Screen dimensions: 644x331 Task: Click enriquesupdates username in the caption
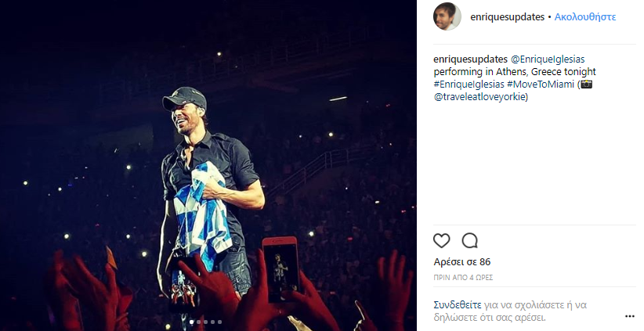coord(470,59)
